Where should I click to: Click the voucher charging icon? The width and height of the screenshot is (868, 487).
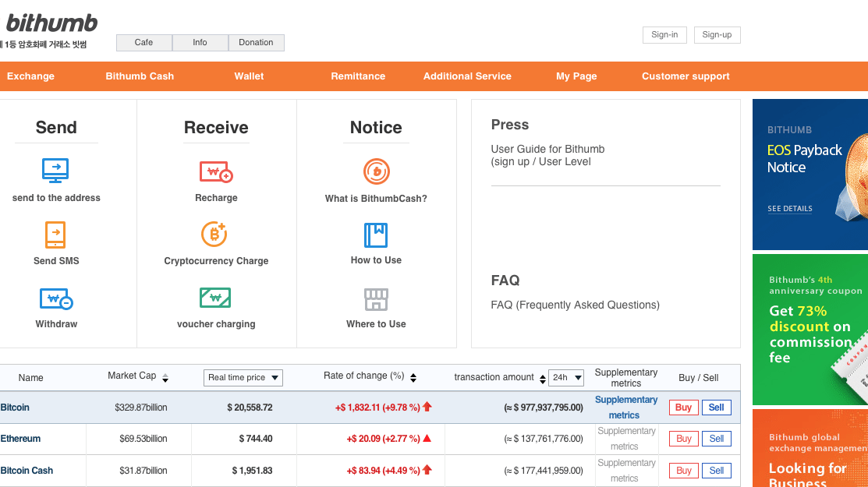tap(215, 298)
